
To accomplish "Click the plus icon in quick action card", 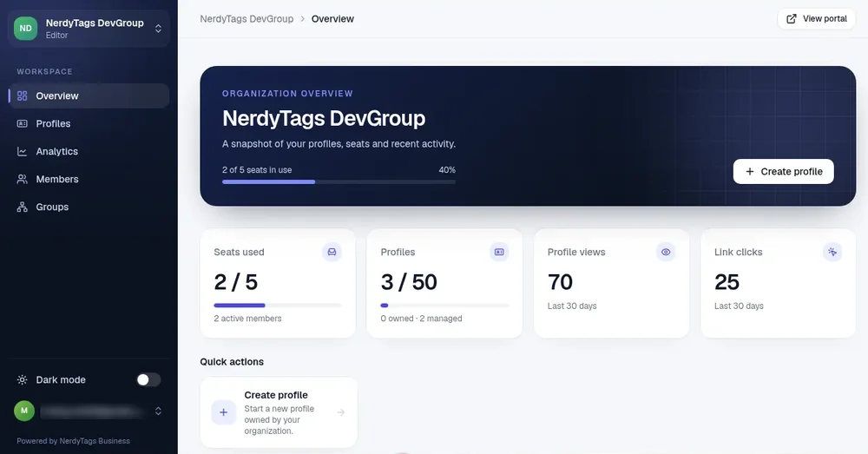I will point(224,412).
